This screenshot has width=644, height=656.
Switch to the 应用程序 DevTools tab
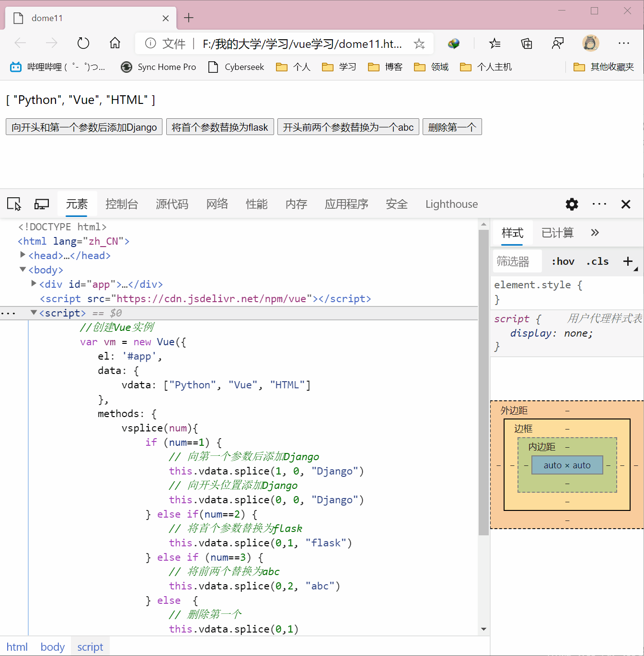point(346,204)
